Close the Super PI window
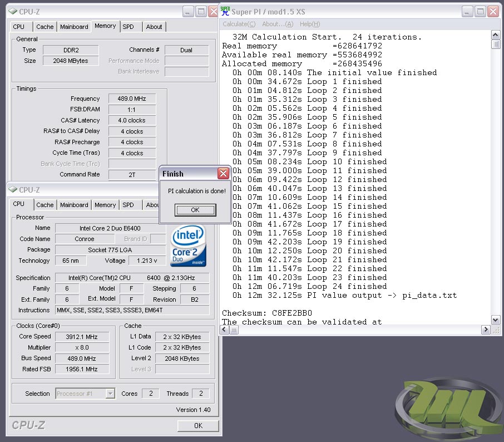Viewport: 504px width, 442px height. click(493, 12)
